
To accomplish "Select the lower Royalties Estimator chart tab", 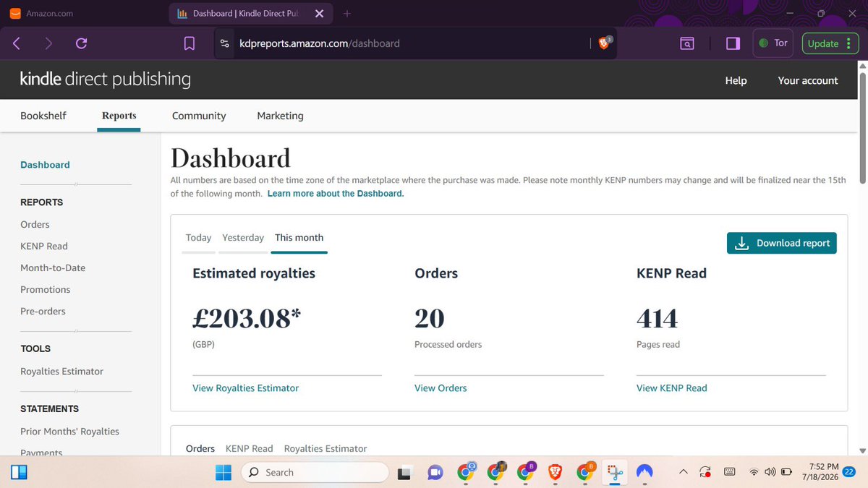I will (325, 448).
